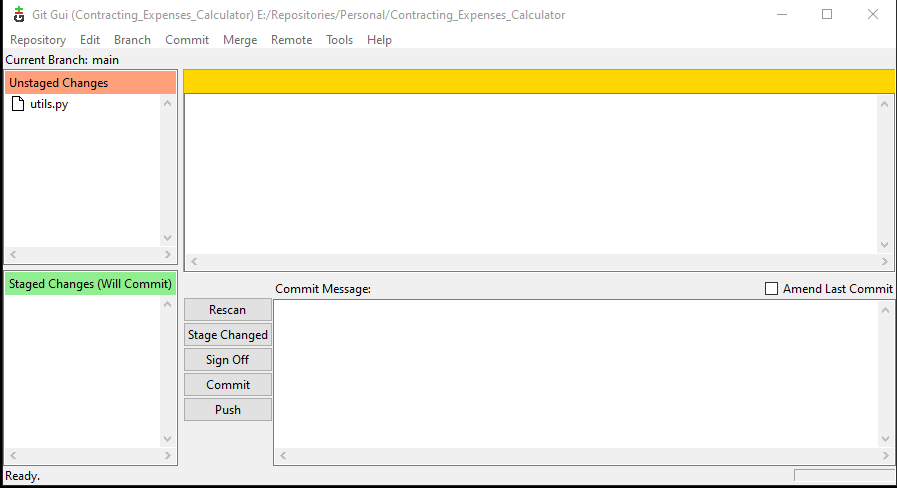Viewport: 897px width, 488px height.
Task: Click the Git Gui title bar icon
Action: (x=18, y=15)
